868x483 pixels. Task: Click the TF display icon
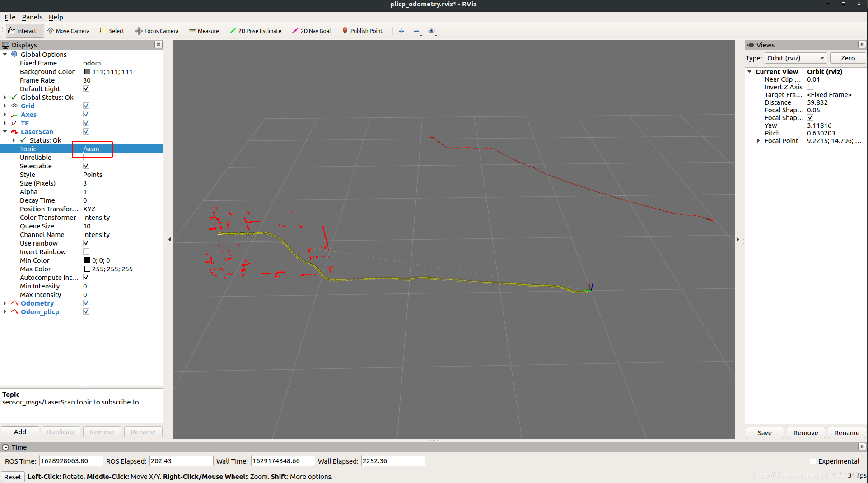point(14,123)
